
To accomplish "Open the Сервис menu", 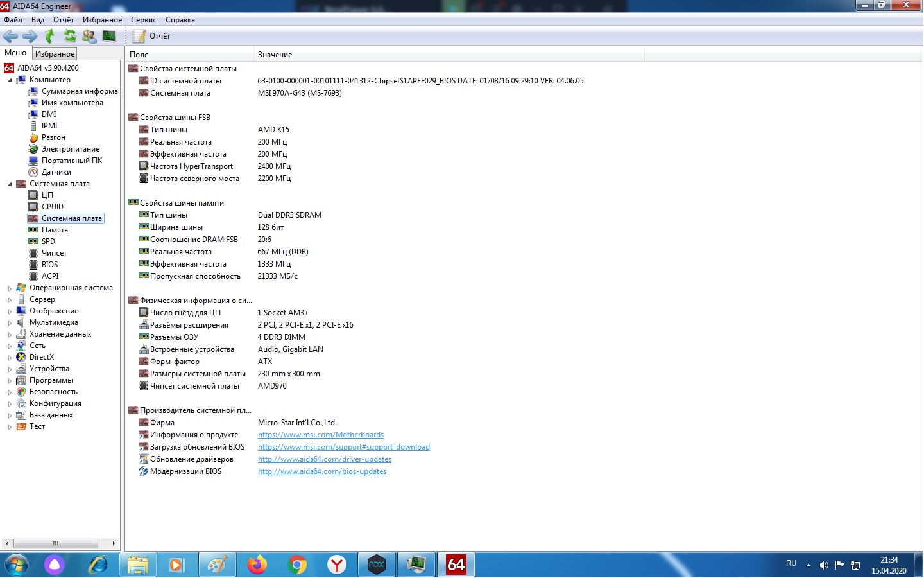I will [143, 20].
